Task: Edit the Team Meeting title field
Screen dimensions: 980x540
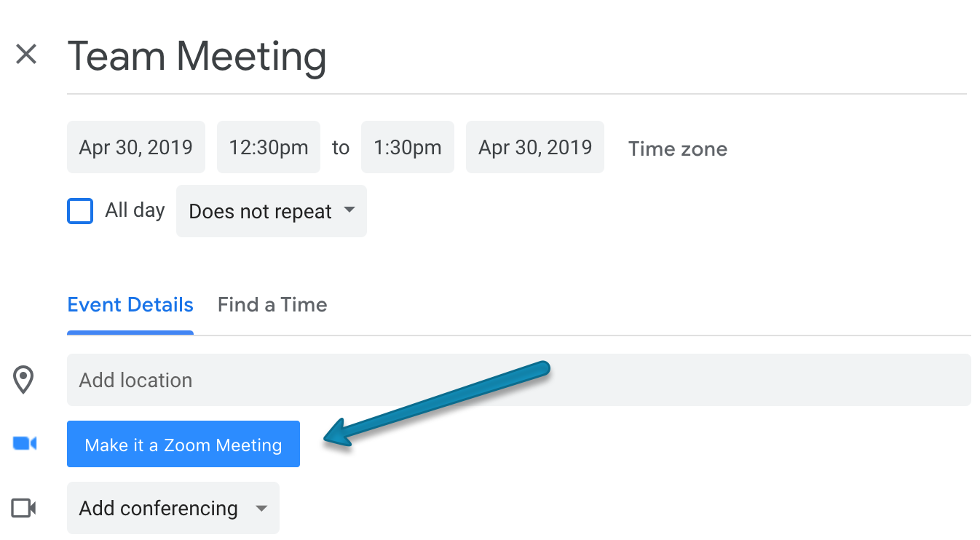Action: click(517, 57)
